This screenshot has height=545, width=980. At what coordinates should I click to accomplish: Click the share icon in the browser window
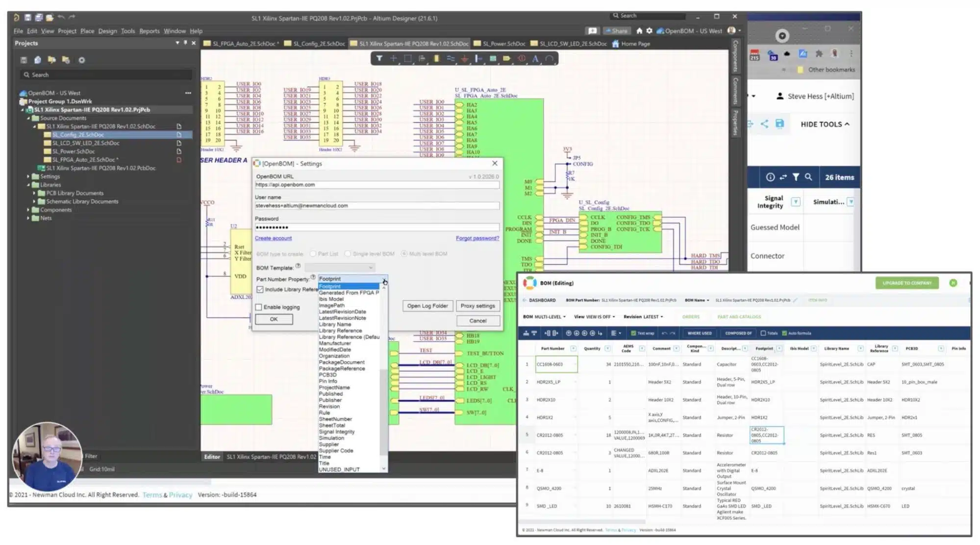764,124
